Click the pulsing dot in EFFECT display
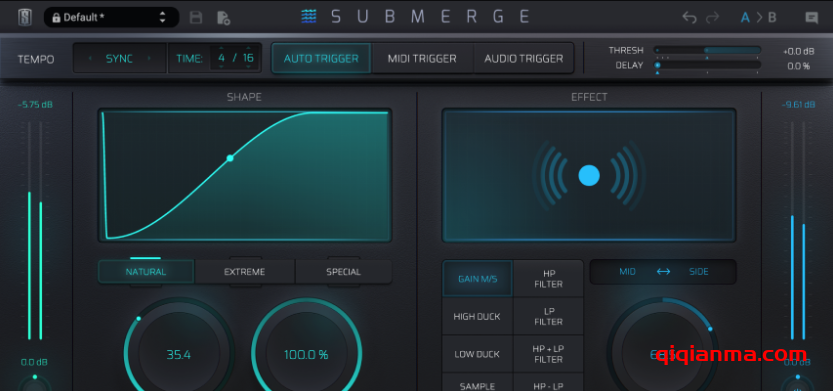Image resolution: width=833 pixels, height=391 pixels. click(x=589, y=175)
